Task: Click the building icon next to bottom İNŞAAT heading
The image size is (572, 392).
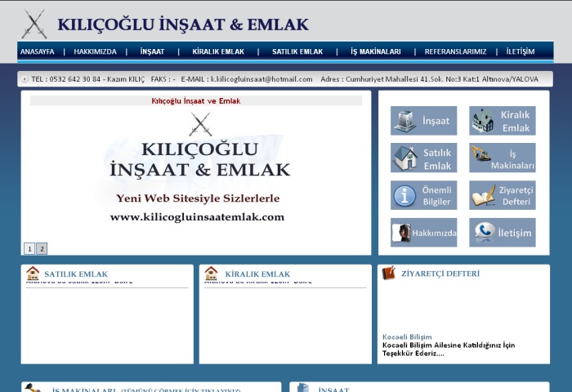Action: point(302,387)
